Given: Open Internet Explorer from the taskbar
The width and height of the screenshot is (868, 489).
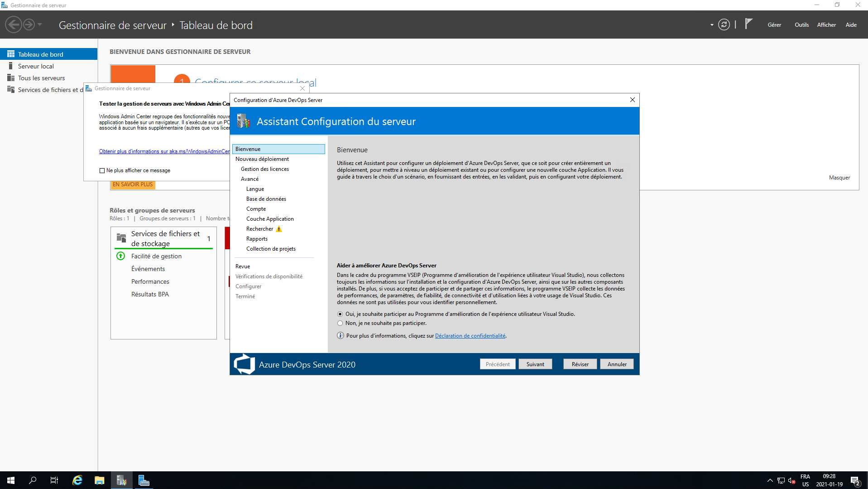Looking at the screenshot, I should (x=77, y=480).
